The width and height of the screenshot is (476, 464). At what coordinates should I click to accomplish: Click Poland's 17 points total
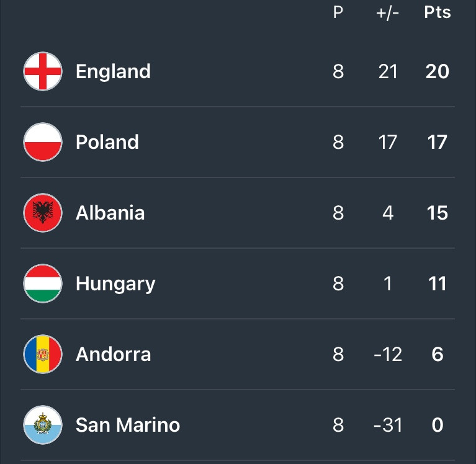click(438, 142)
